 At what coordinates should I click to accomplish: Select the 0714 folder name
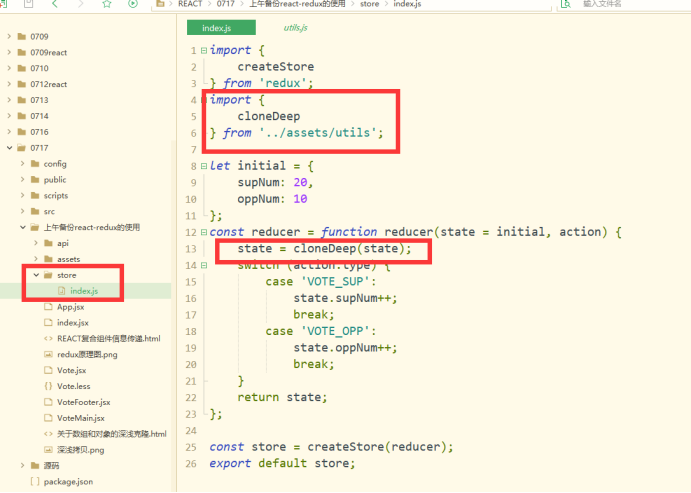[39, 116]
